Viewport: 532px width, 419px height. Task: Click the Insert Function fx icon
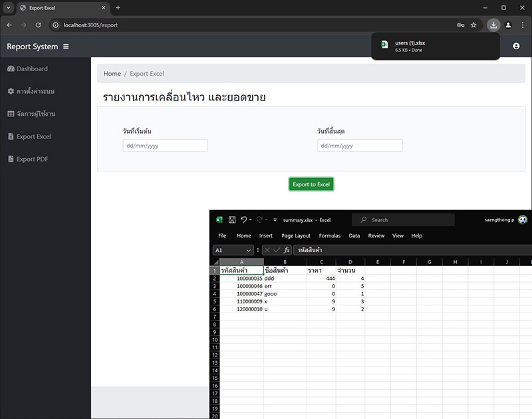point(287,249)
